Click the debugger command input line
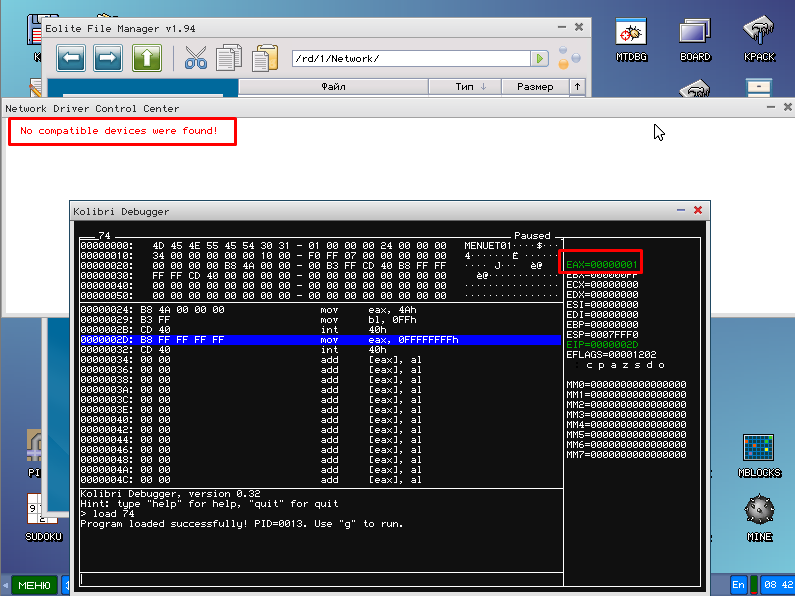This screenshot has height=596, width=795. 320,578
